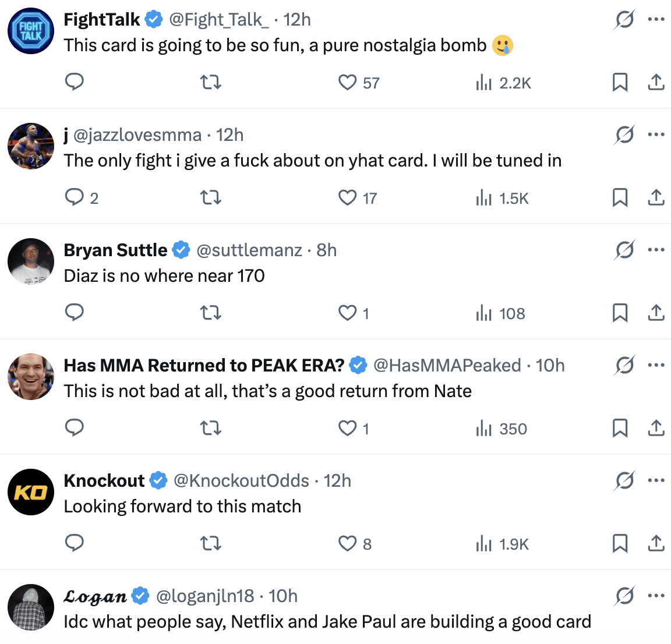Screen dimensions: 671x644
Task: Like Bryan Suttle's Diaz tweet
Action: [x=348, y=313]
